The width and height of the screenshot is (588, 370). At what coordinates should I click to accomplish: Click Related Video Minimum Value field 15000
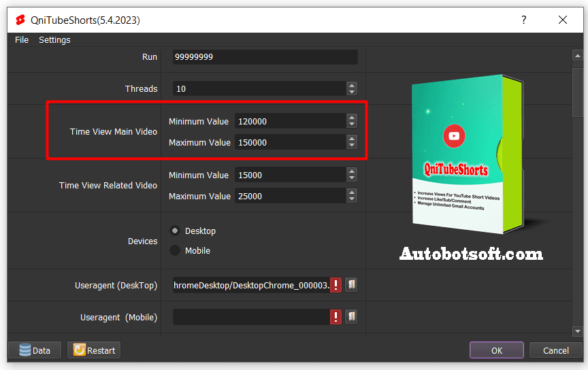click(x=291, y=175)
